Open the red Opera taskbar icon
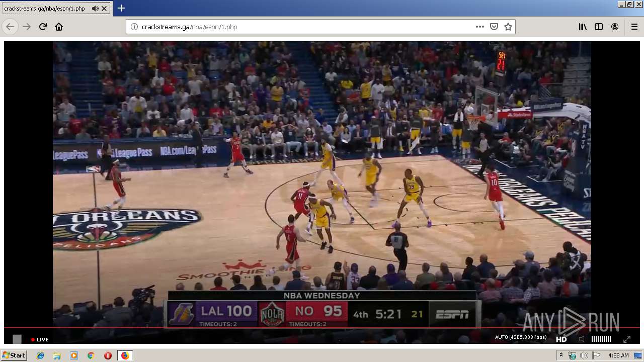This screenshot has height=362, width=644. point(108,355)
